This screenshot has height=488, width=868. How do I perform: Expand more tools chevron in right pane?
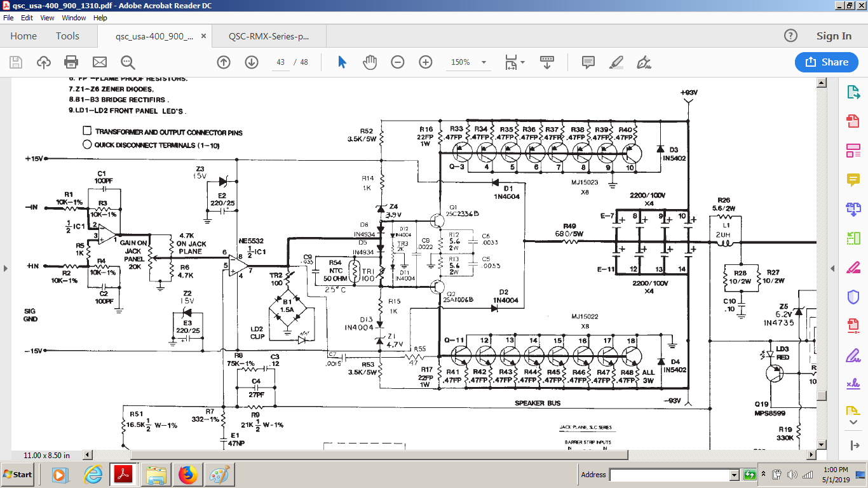(853, 423)
